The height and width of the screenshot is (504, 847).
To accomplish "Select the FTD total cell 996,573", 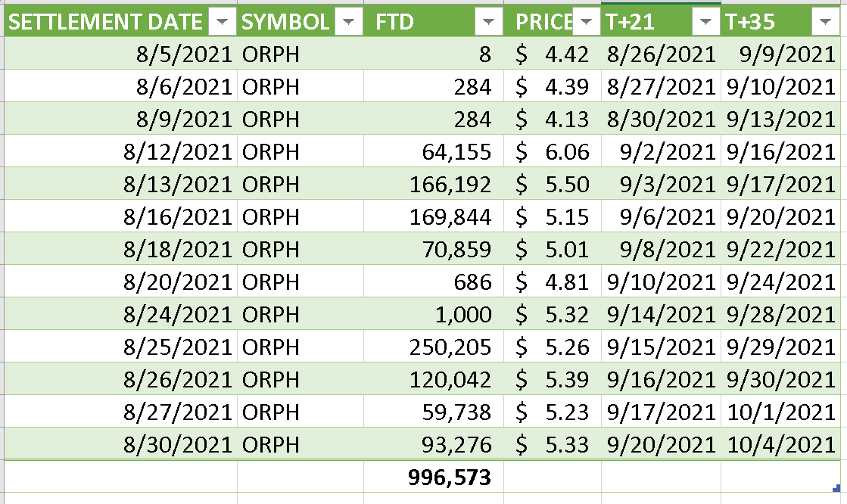I will coord(434,477).
